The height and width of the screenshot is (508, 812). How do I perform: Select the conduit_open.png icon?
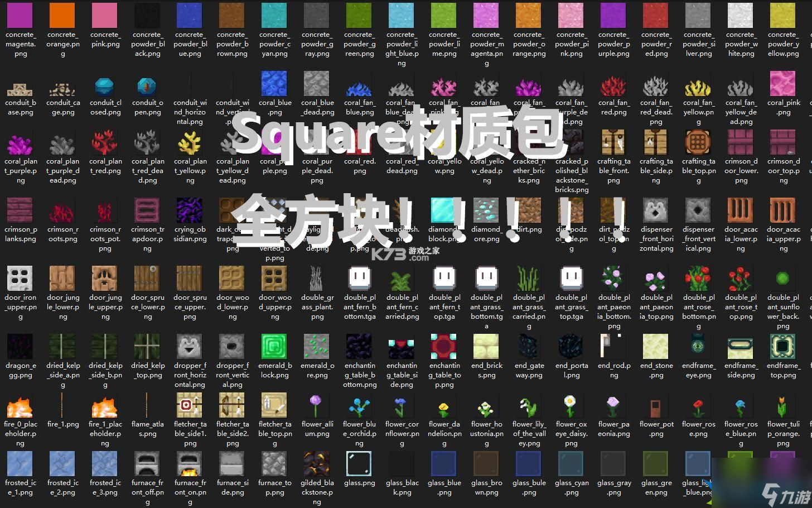pos(147,87)
